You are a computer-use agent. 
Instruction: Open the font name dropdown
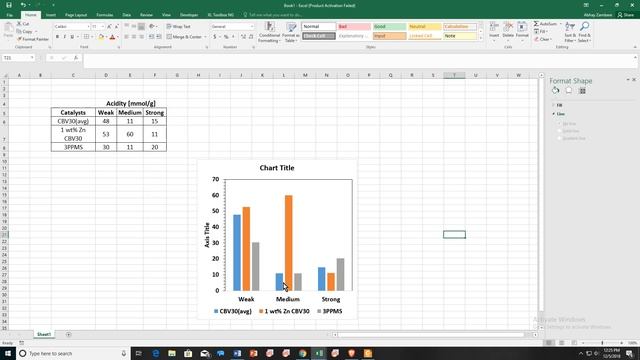[x=88, y=27]
